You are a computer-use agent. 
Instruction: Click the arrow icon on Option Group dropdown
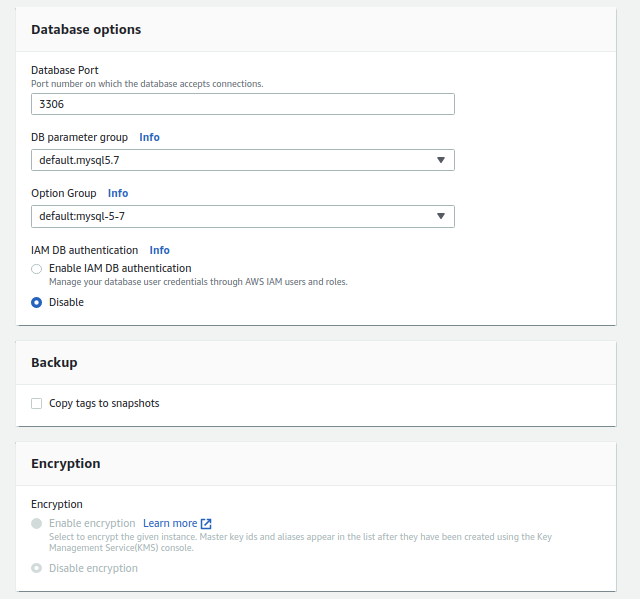(x=441, y=216)
